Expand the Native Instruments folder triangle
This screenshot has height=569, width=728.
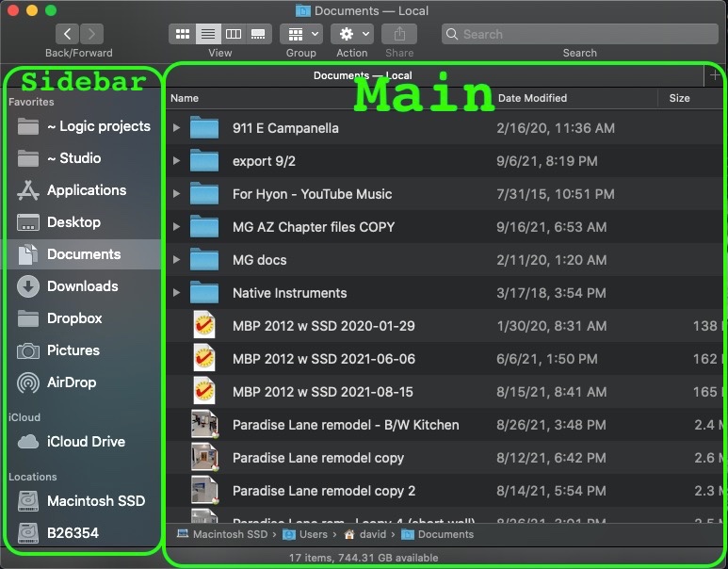(x=176, y=293)
